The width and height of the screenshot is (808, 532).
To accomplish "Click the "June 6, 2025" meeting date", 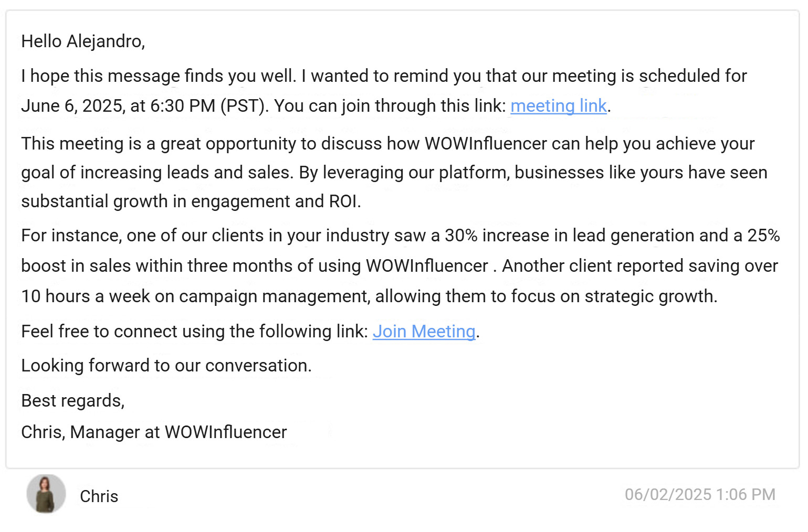I will 71,106.
